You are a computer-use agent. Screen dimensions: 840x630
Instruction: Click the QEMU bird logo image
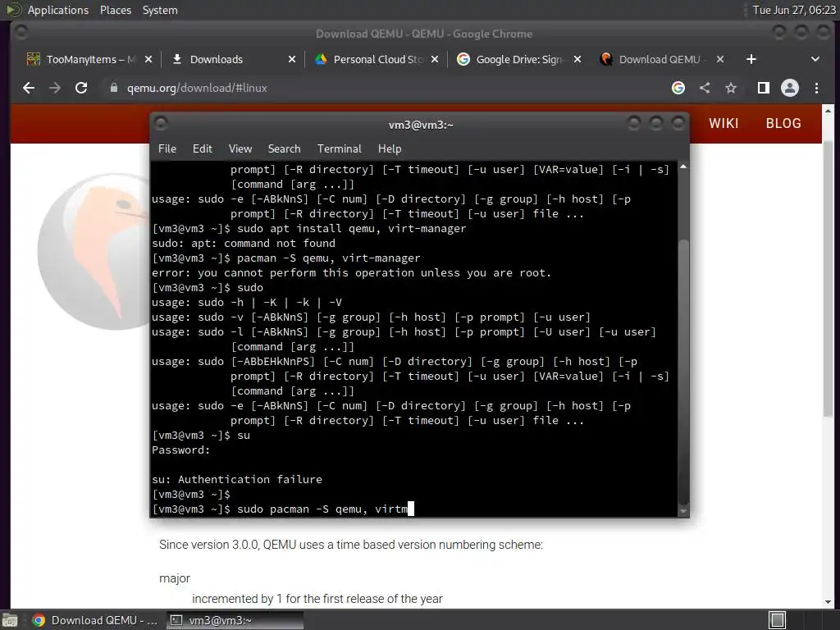pos(94,251)
